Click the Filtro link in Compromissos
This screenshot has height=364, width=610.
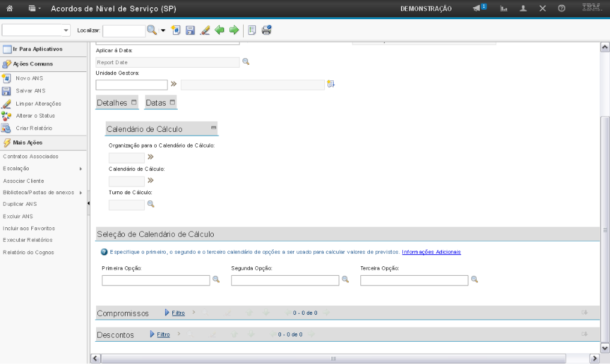pyautogui.click(x=178, y=313)
